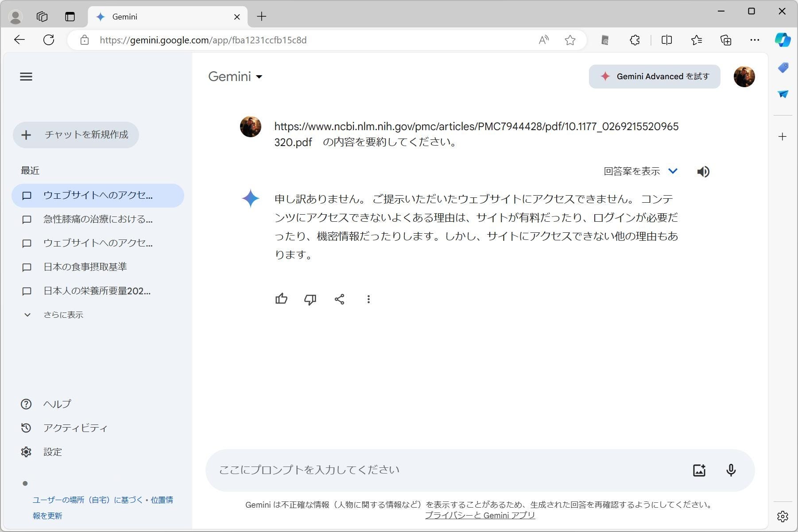
Task: Upload an image in prompt box
Action: click(x=699, y=470)
